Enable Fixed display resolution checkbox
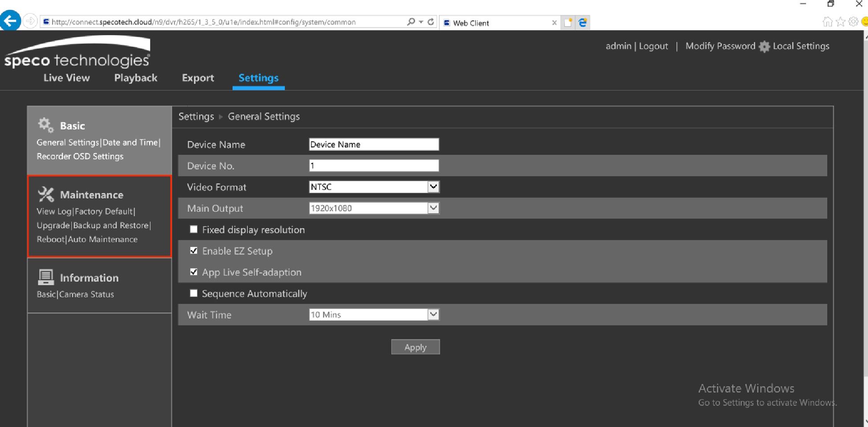The height and width of the screenshot is (427, 868). point(194,229)
